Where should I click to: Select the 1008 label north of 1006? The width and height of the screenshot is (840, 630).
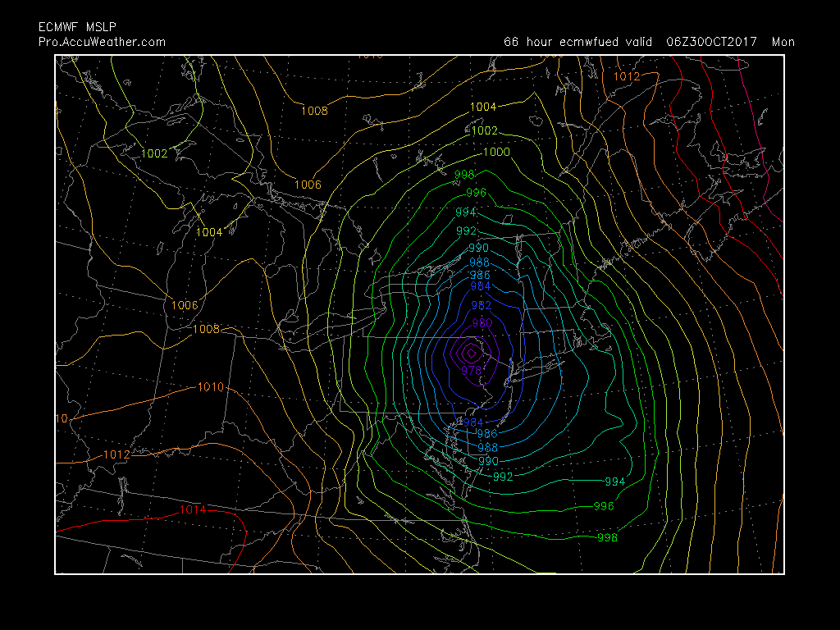click(314, 111)
